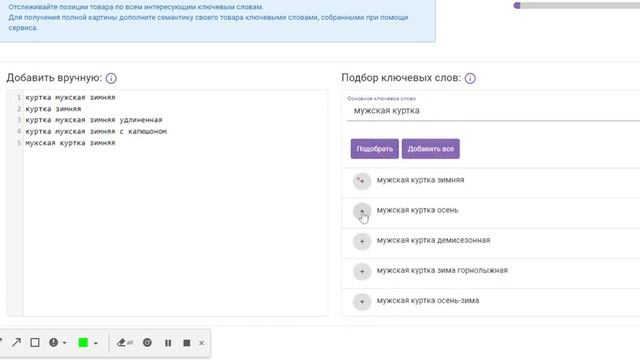Select line "куртка мужская зимняя удлиненная"
The height and width of the screenshot is (360, 640).
(x=94, y=120)
